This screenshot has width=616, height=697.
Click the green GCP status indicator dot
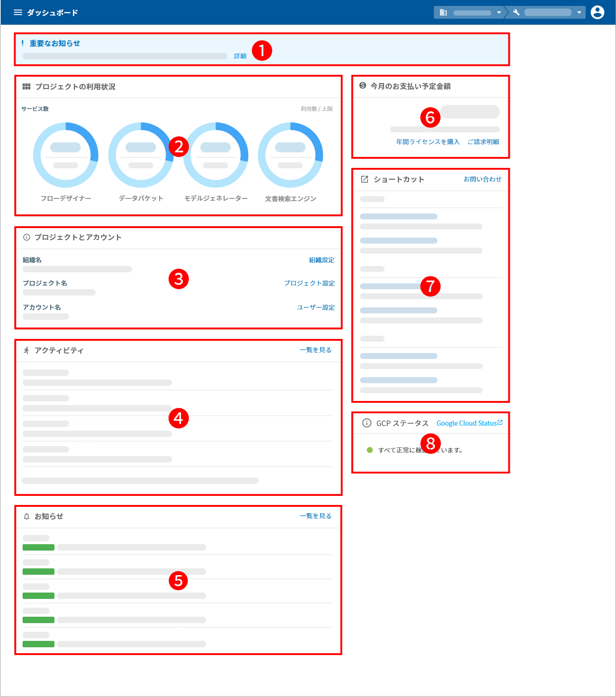pyautogui.click(x=370, y=450)
